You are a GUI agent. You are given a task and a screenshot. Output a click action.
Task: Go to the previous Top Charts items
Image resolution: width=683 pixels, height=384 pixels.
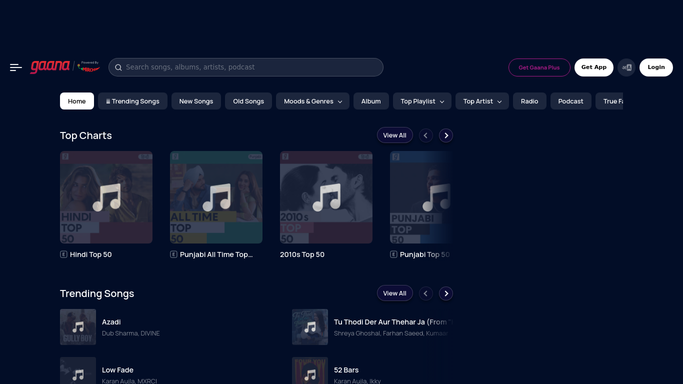[426, 135]
